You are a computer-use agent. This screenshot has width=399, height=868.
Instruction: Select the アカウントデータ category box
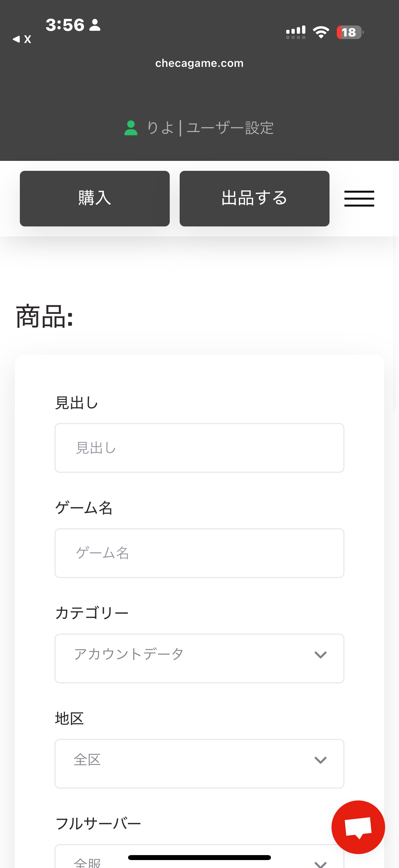click(x=189, y=658)
